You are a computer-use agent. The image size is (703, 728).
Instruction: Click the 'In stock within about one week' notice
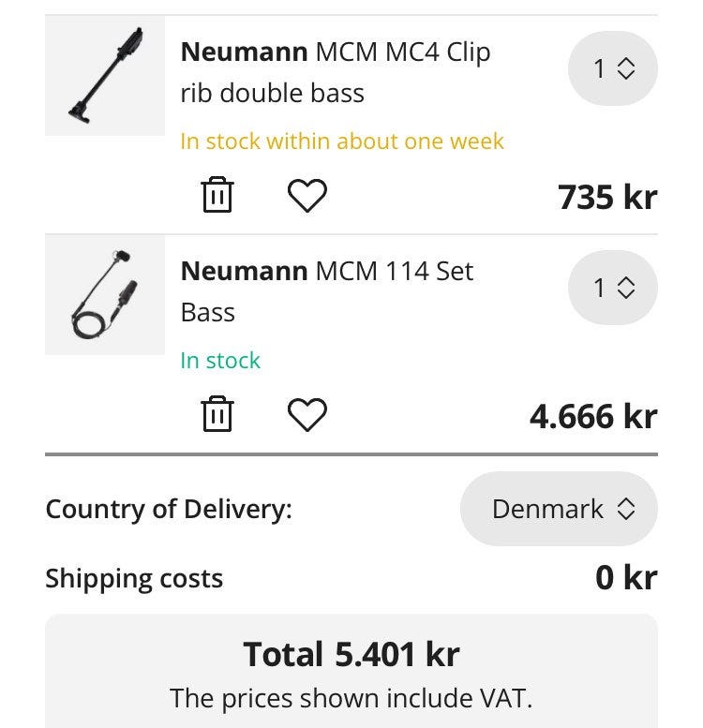(x=342, y=141)
